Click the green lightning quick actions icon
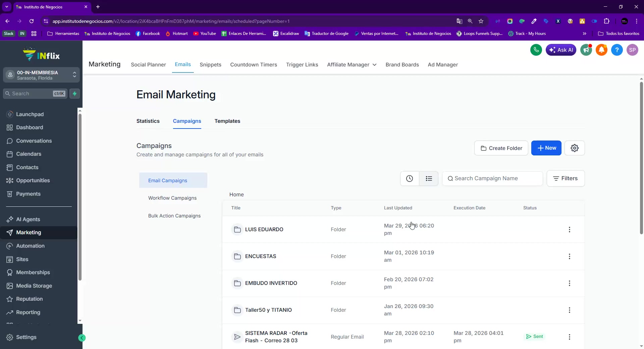Viewport: 644px width, 349px height. click(x=74, y=94)
